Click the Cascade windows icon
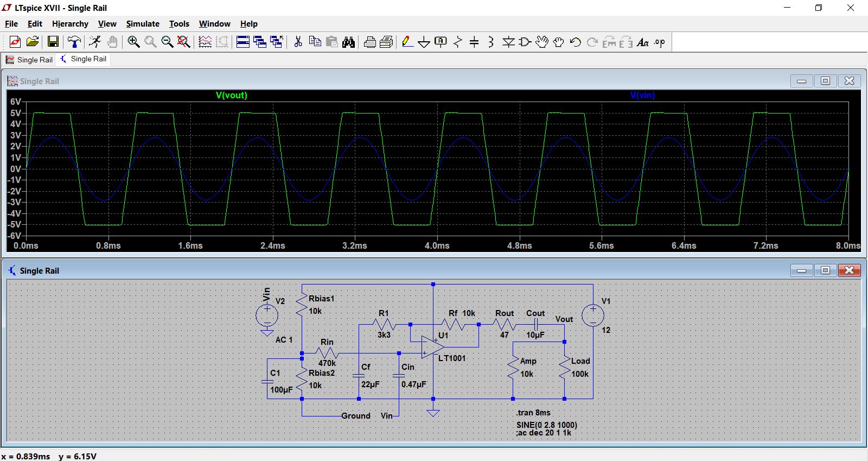This screenshot has width=868, height=461. [260, 42]
